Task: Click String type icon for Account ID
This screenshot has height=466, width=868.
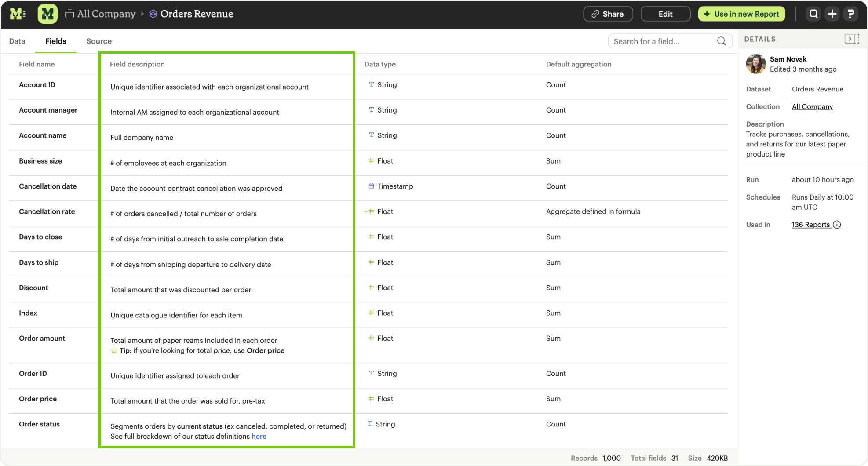Action: [372, 84]
